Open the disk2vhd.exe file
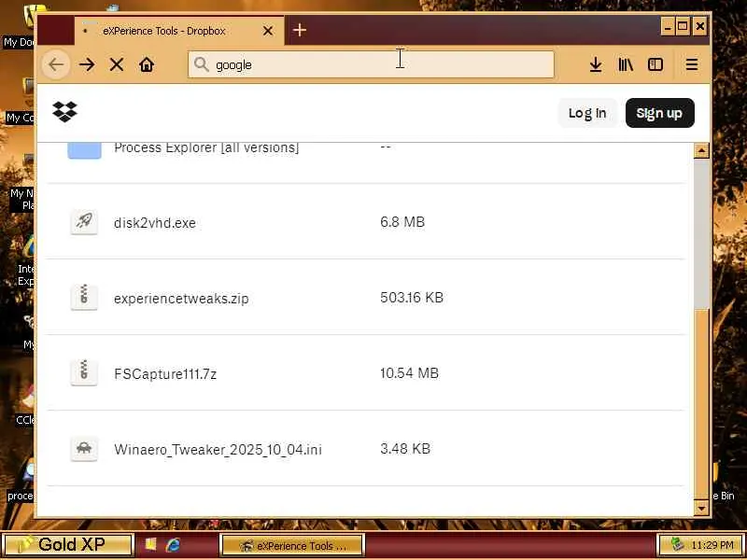The width and height of the screenshot is (747, 560). (x=155, y=223)
